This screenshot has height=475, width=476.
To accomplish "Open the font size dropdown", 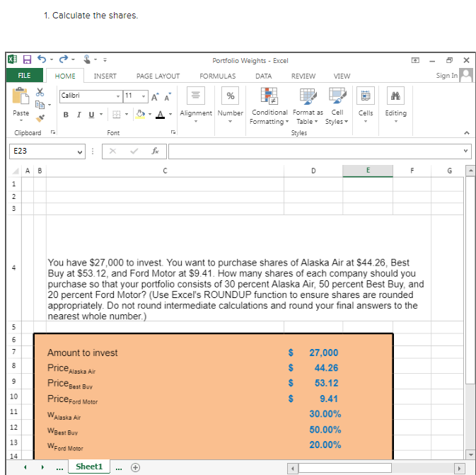I will coord(144,96).
